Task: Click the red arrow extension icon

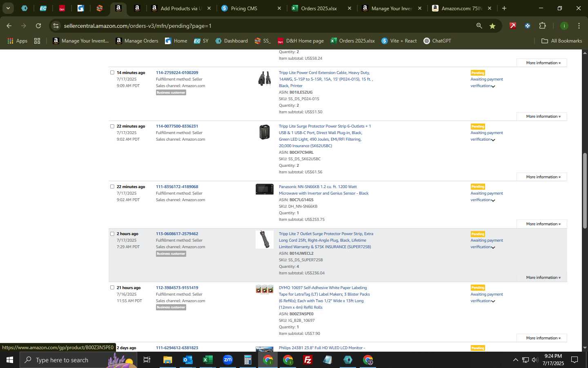Action: [512, 26]
